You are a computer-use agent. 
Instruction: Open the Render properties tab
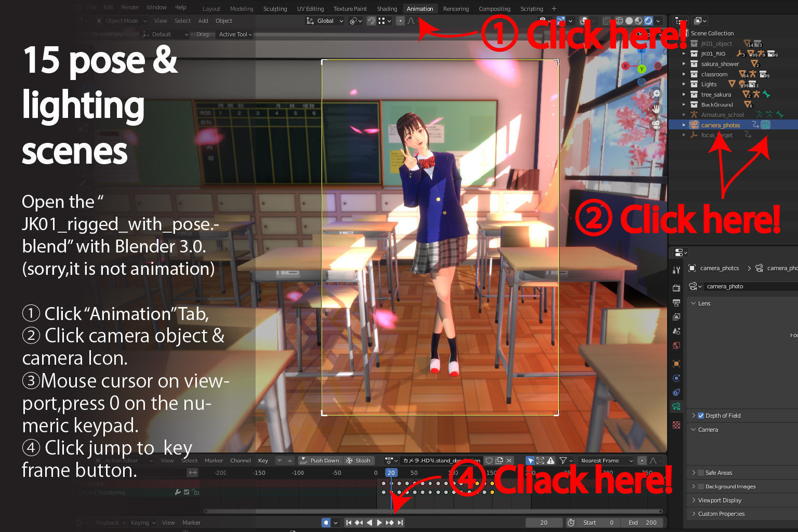pyautogui.click(x=676, y=288)
